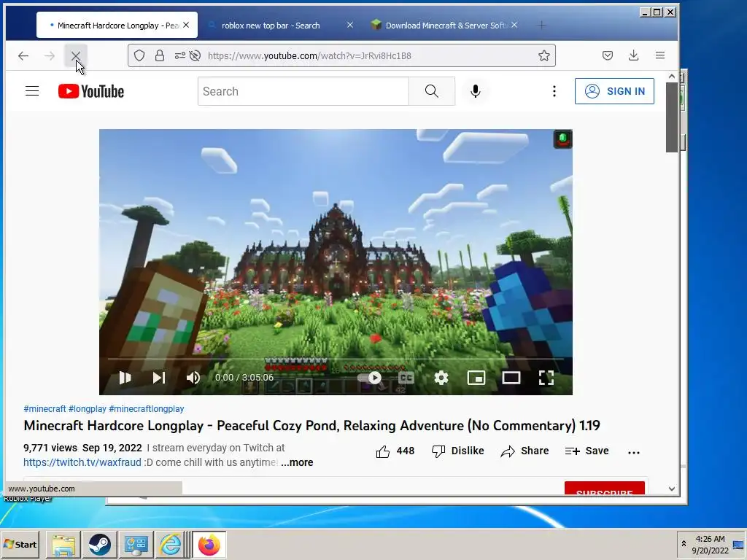Screen dimensions: 747x560
Task: Open Firefox tracking protection shield
Action: pos(139,55)
